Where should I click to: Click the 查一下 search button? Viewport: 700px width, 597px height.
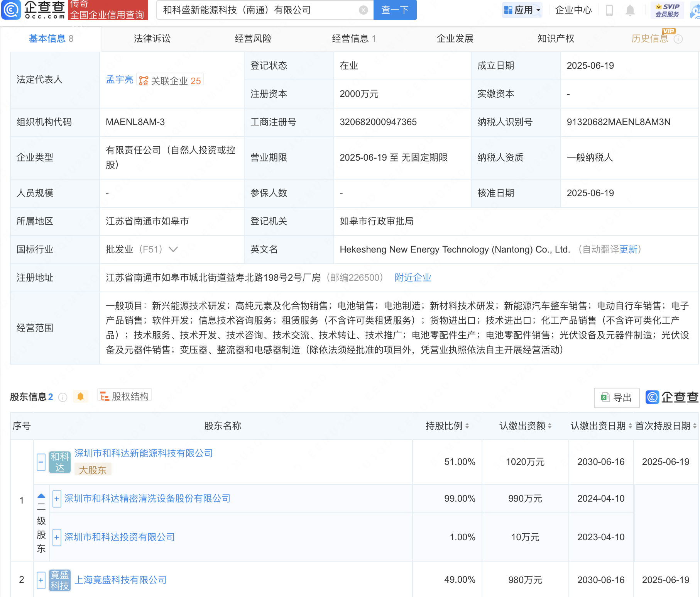[x=394, y=10]
